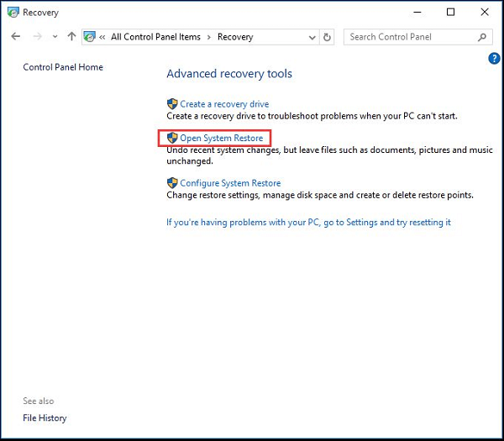Close the Recovery window

tap(485, 13)
